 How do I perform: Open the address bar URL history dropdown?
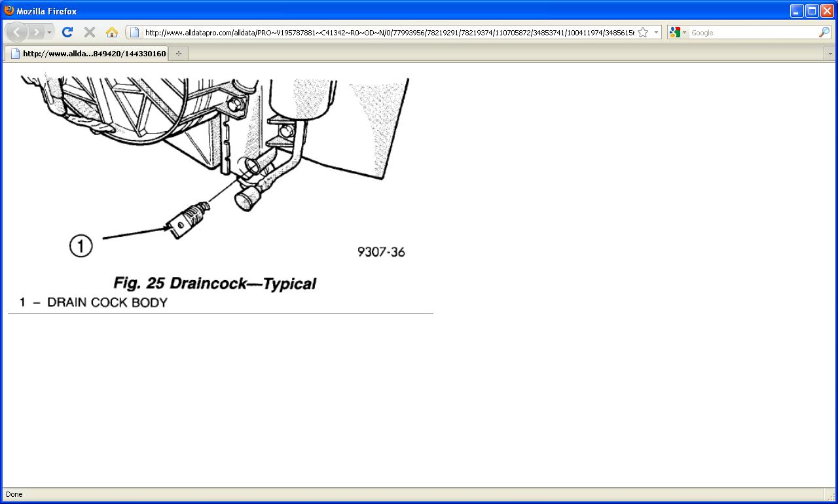656,32
